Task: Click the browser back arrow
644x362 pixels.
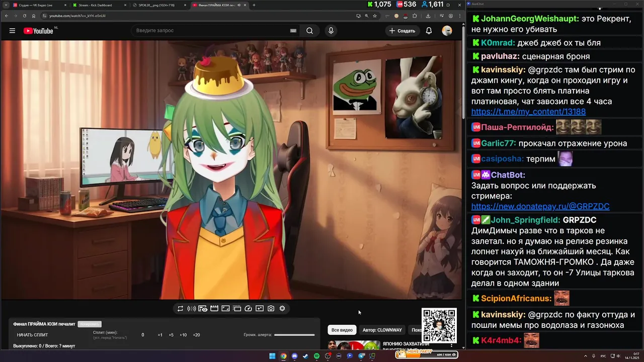Action: click(7, 16)
